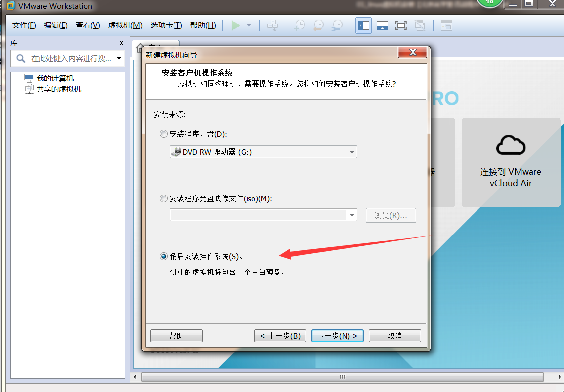Click the 共享的虚拟机 shared icon
The image size is (564, 392).
[x=29, y=89]
